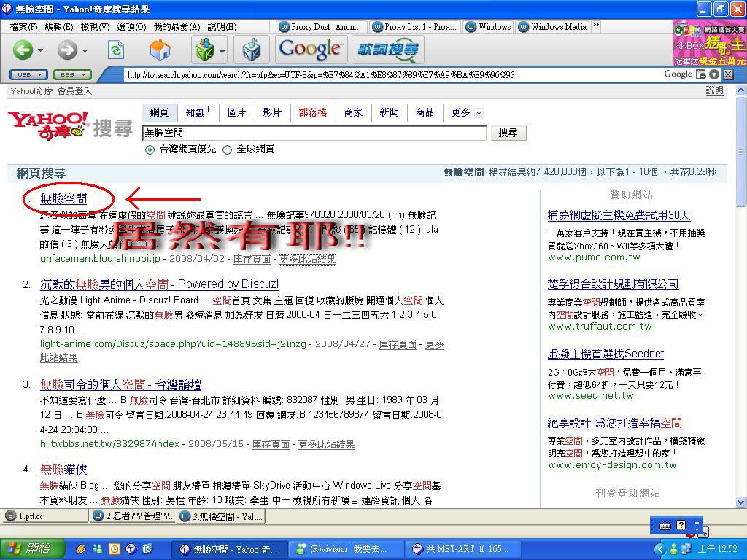The image size is (747, 560).
Task: Open the Google toolbar button
Action: tap(310, 50)
